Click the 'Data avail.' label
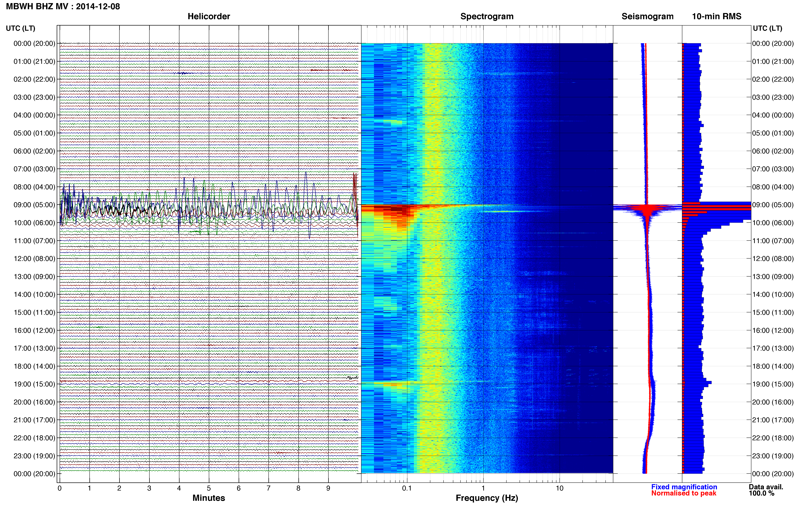The image size is (812, 508). point(766,487)
